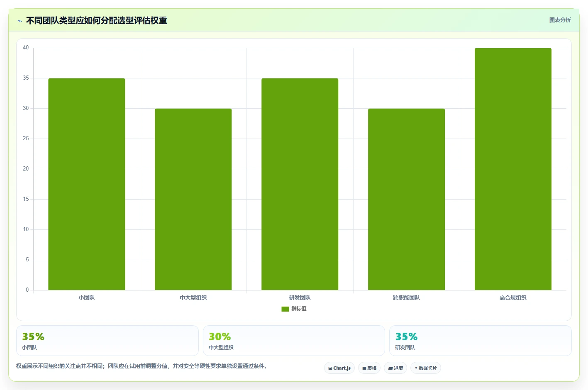Click the lightning icon beside the title
This screenshot has height=390, width=588.
[20, 21]
